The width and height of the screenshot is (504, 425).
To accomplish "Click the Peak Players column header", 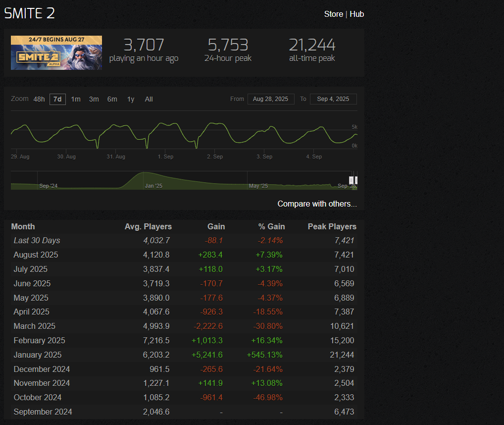I will [x=332, y=227].
